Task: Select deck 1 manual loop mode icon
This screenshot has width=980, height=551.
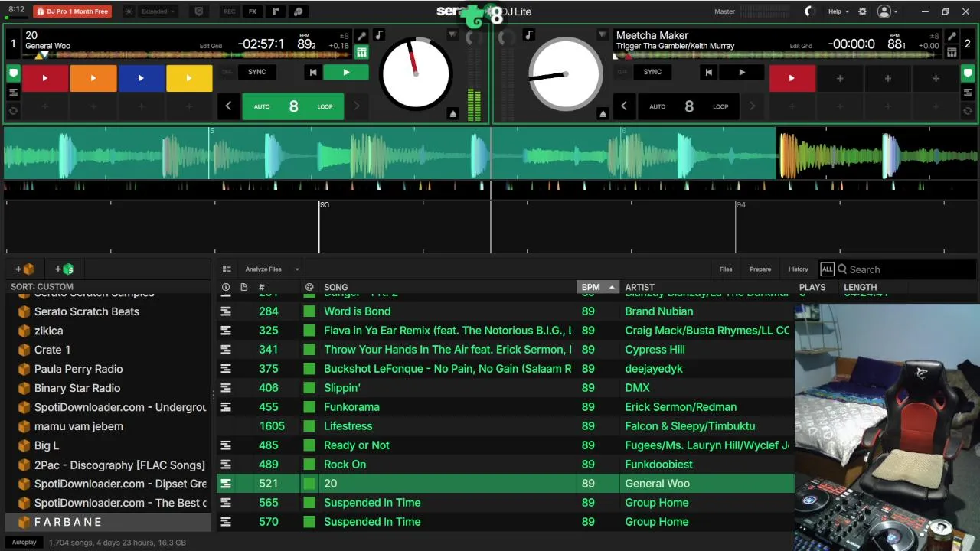Action: pos(13,93)
